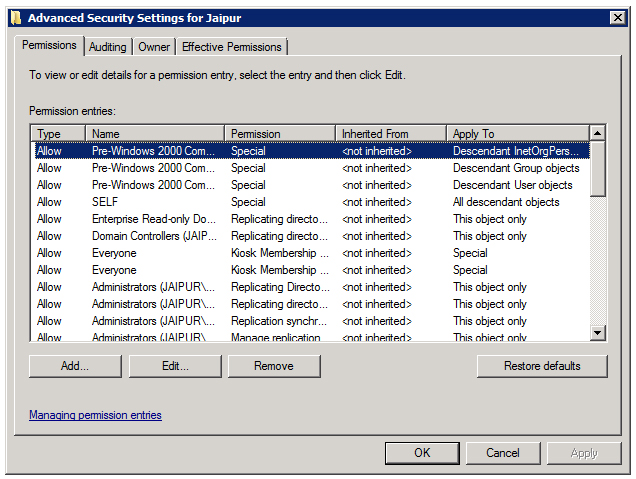Click the Add... button
Viewport: 636px width, 479px height.
pos(75,366)
